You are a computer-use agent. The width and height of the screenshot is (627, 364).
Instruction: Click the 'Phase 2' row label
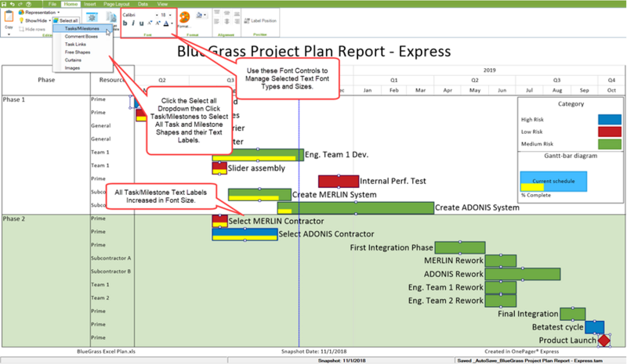(13, 219)
